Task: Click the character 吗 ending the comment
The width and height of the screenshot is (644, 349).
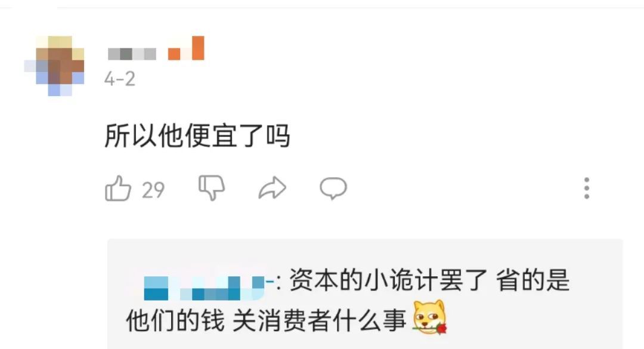Action: 278,135
